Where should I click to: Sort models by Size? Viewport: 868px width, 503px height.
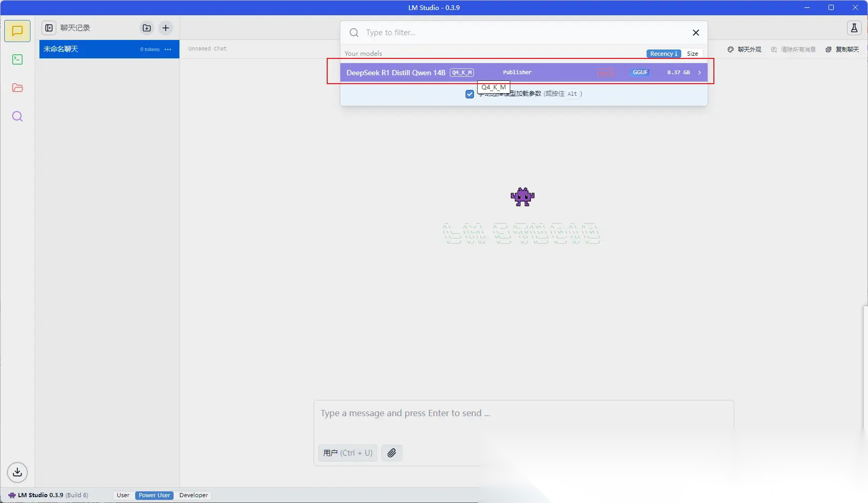tap(692, 54)
